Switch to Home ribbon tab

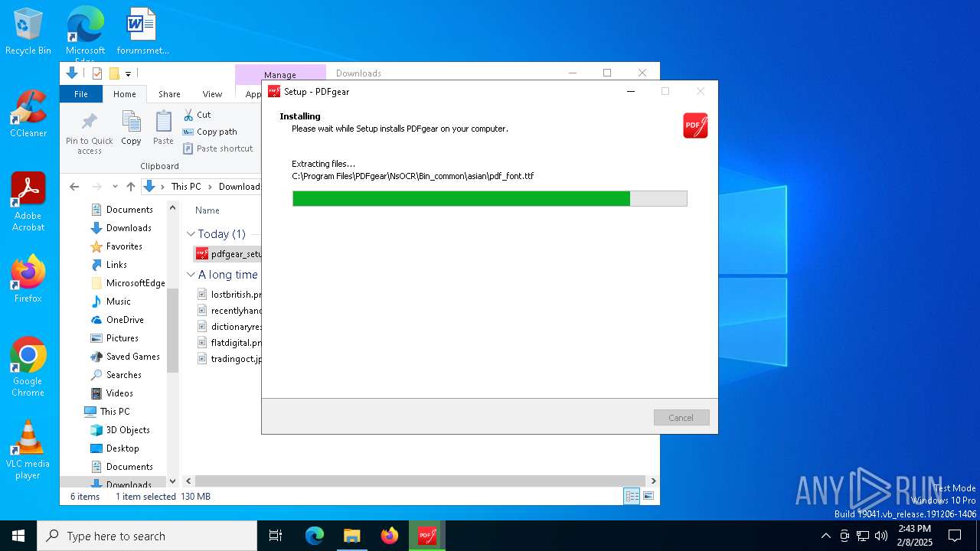point(125,94)
